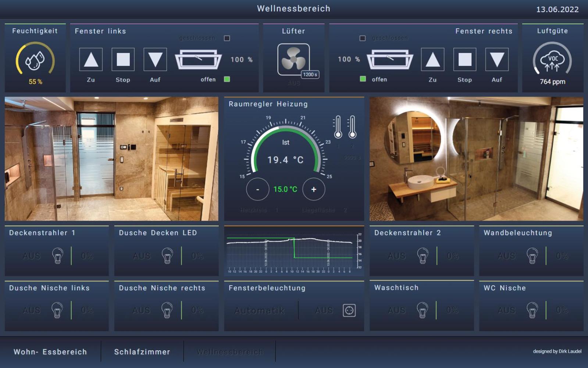Click the 100 % value in Fenster rechts
Image resolution: width=588 pixels, height=368 pixels.
tap(349, 59)
